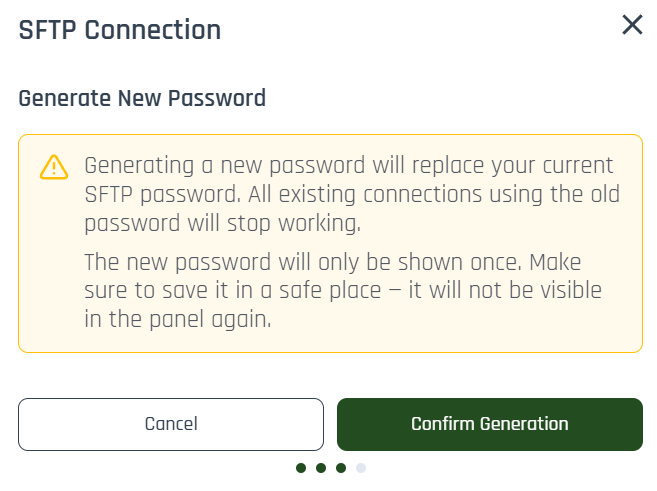Click the text "password will stop working."
The width and height of the screenshot is (657, 491).
(x=222, y=221)
